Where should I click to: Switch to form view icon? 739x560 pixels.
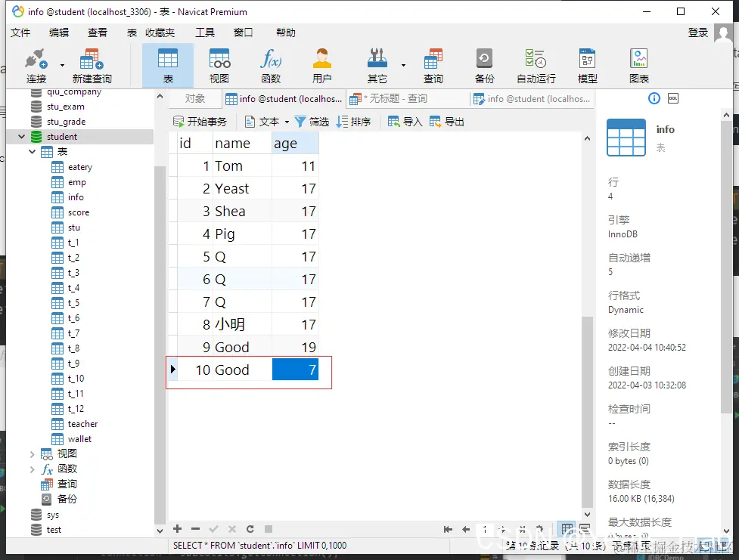pos(585,529)
